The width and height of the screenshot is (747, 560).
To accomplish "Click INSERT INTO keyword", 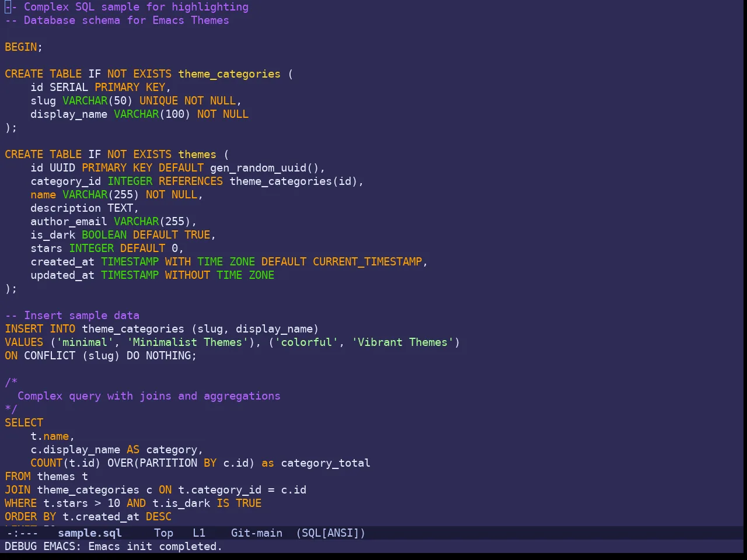I will pos(40,329).
